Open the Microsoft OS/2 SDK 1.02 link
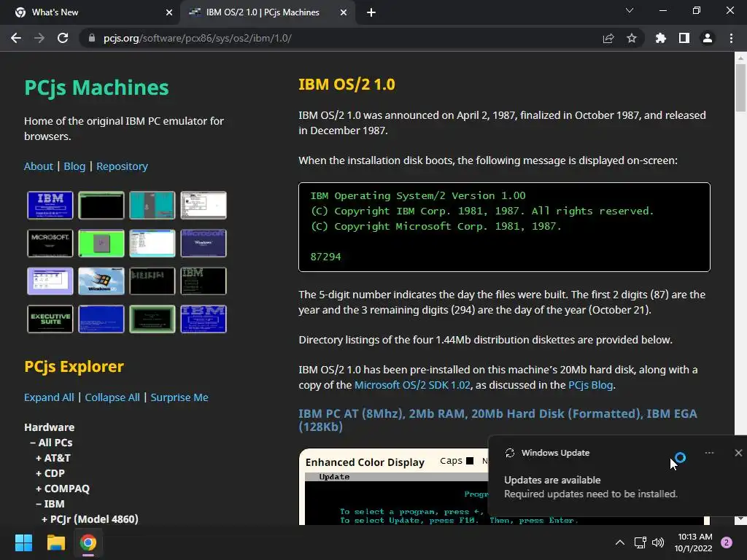The width and height of the screenshot is (747, 560). tap(412, 385)
